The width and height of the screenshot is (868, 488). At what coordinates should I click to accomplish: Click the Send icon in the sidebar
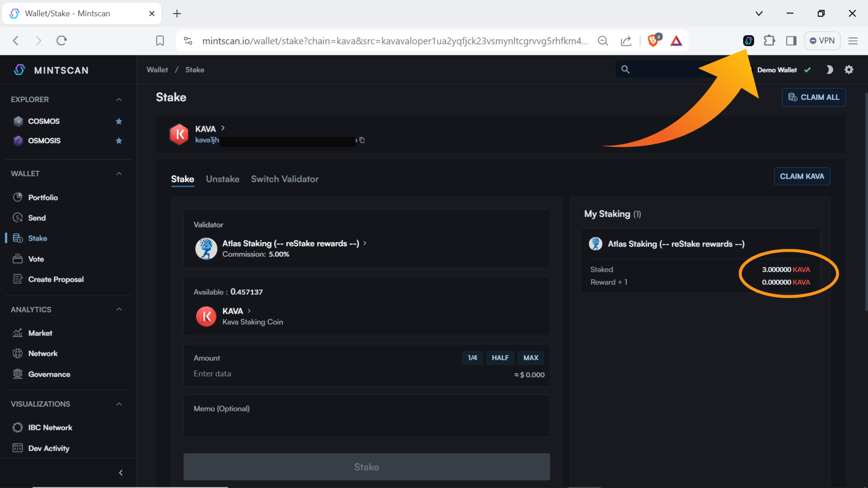18,217
